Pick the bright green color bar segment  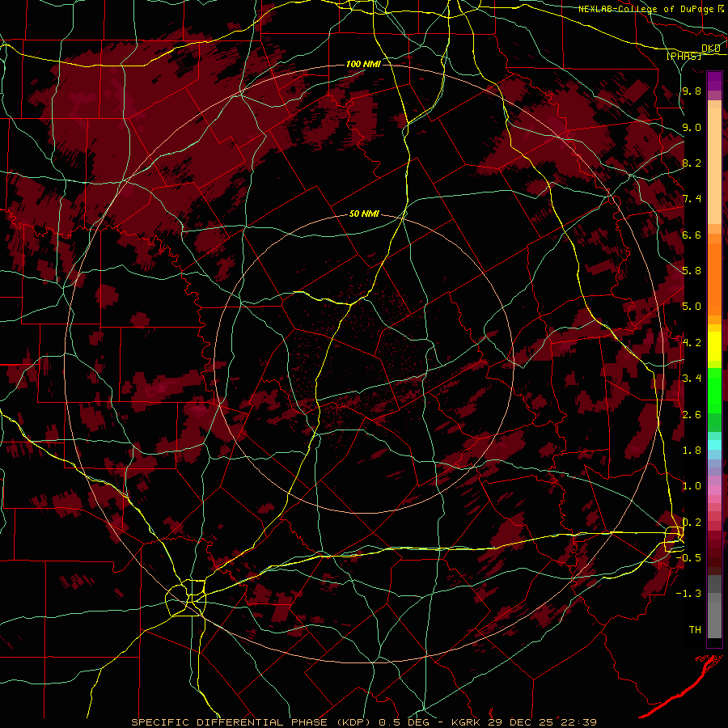tap(714, 390)
